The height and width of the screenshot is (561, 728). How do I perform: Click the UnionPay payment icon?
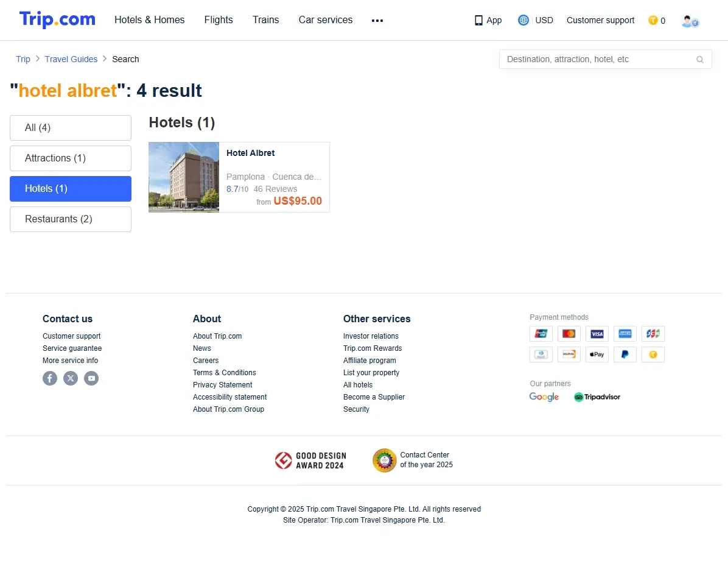541,334
